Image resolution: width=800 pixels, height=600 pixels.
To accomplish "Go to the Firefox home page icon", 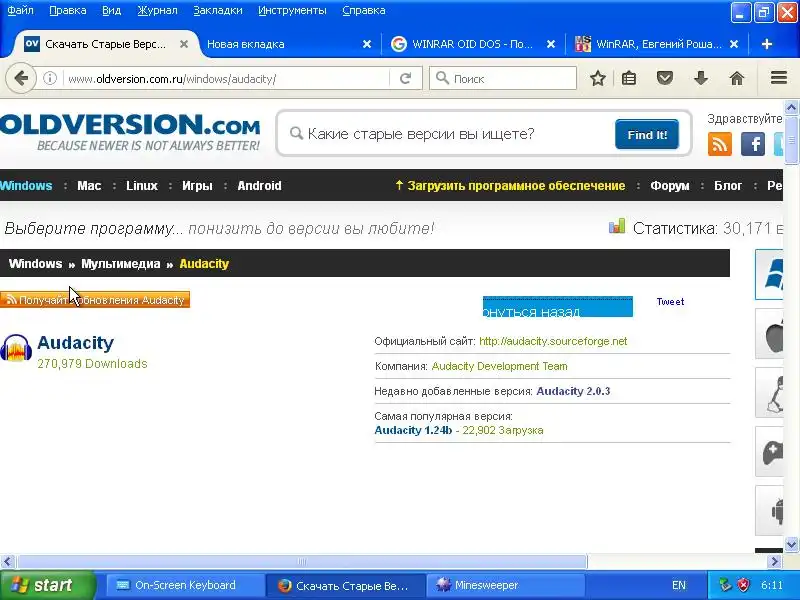I will pyautogui.click(x=737, y=79).
